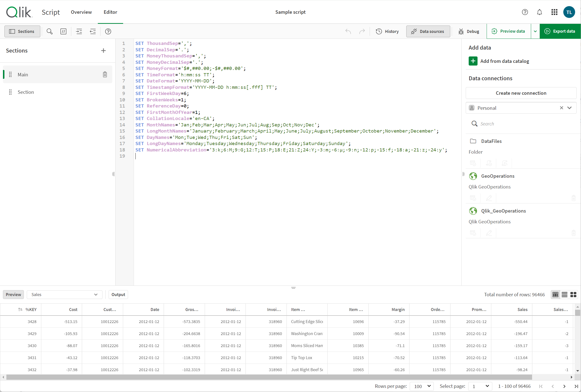The height and width of the screenshot is (392, 581).
Task: Click the Editor tab
Action: pos(110,12)
